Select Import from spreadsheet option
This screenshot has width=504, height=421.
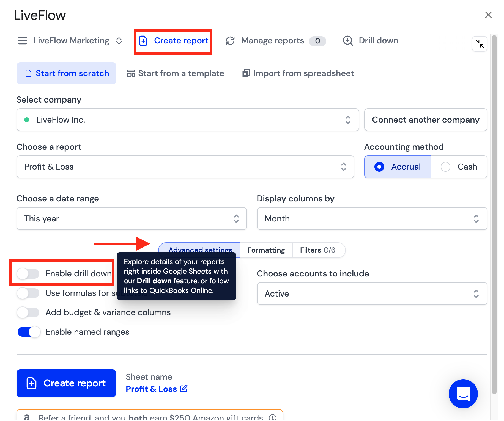298,73
